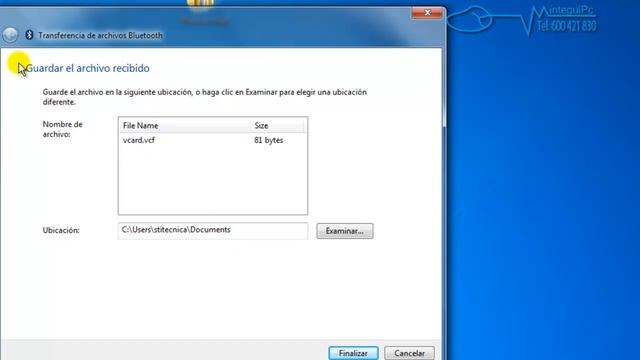Click the Guardar el archivo recibido heading
The width and height of the screenshot is (640, 360).
coord(87,68)
